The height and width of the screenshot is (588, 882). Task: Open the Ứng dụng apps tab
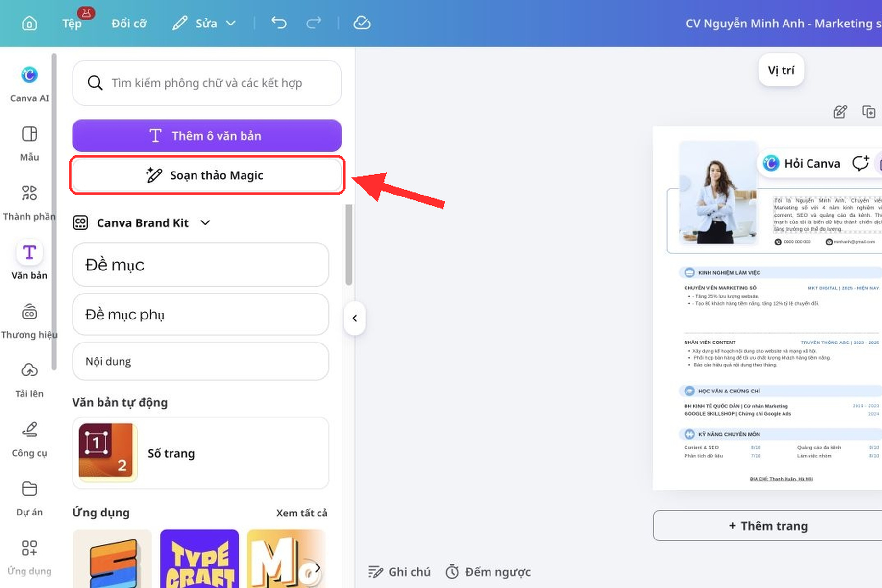click(x=29, y=558)
